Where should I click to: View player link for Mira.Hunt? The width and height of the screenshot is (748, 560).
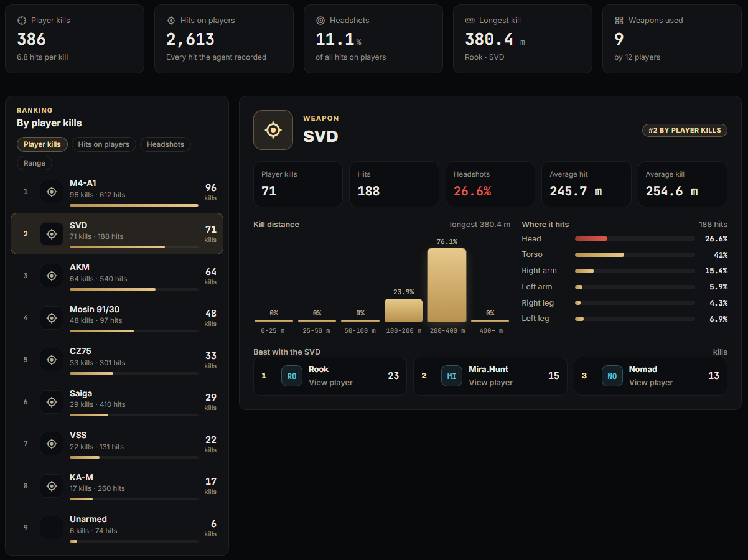pyautogui.click(x=490, y=383)
